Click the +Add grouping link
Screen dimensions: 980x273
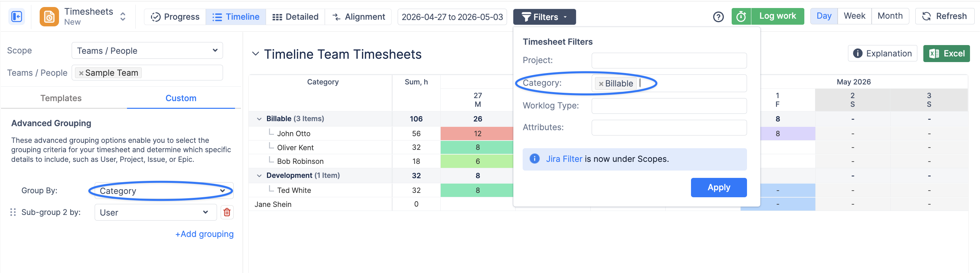click(204, 234)
